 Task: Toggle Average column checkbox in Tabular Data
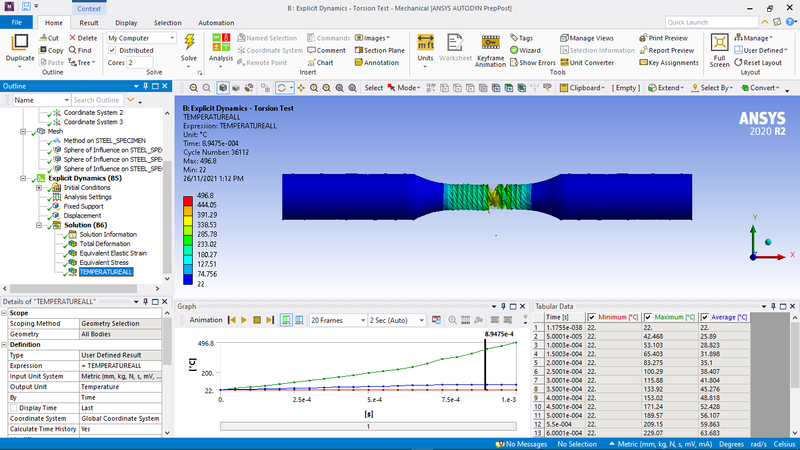point(705,317)
